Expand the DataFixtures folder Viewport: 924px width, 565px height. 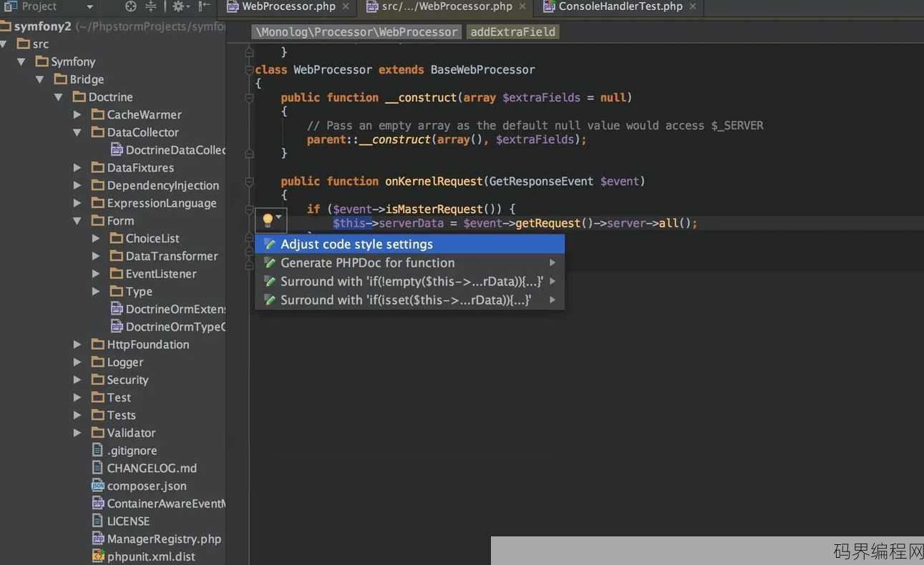pyautogui.click(x=77, y=167)
